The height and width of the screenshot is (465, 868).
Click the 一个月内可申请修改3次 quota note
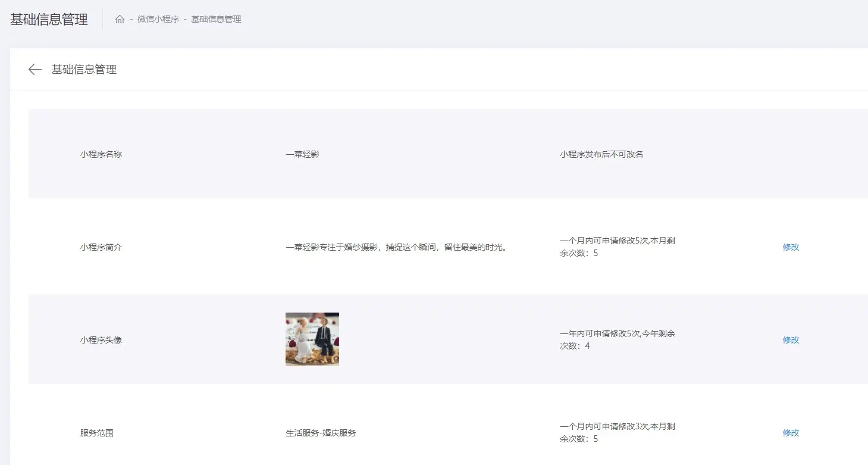(617, 432)
